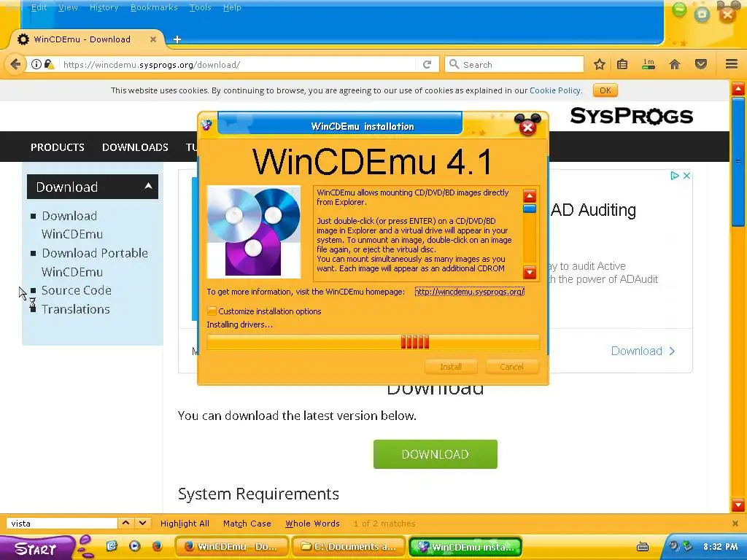The height and width of the screenshot is (560, 747).
Task: Jump to previous find match
Action: click(125, 523)
